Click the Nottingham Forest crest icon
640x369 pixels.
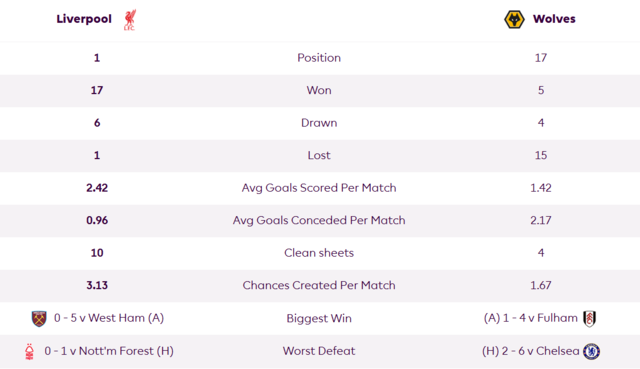[29, 351]
